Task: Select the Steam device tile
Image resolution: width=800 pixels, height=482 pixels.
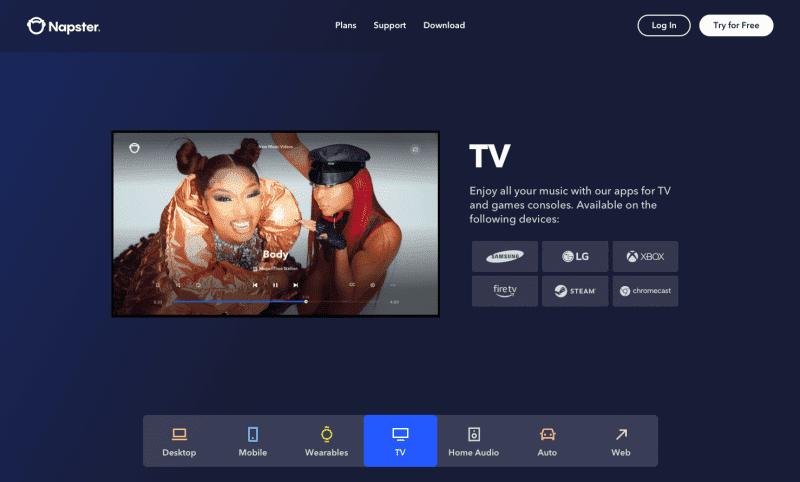Action: 575,291
